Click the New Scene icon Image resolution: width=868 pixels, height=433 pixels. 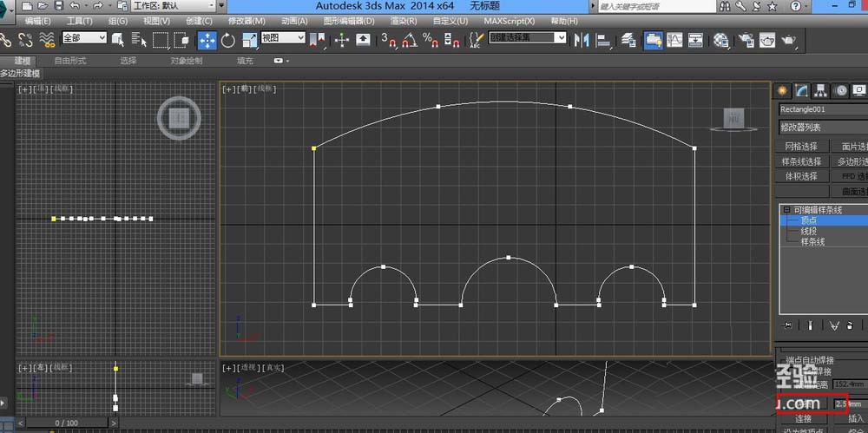coord(27,6)
